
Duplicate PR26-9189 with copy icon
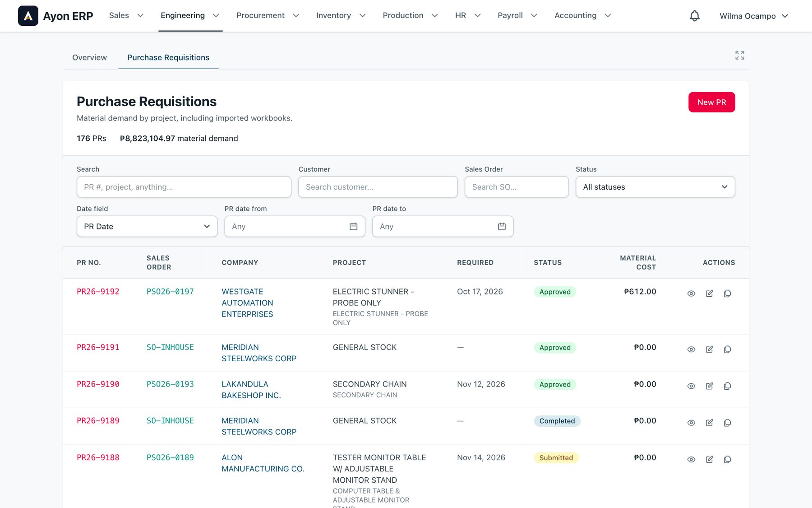pyautogui.click(x=727, y=423)
